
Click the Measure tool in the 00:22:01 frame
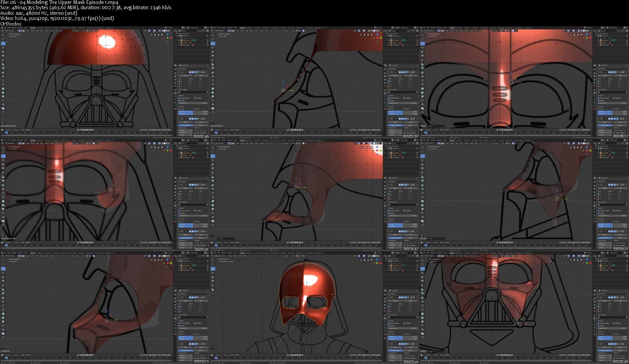(213, 289)
